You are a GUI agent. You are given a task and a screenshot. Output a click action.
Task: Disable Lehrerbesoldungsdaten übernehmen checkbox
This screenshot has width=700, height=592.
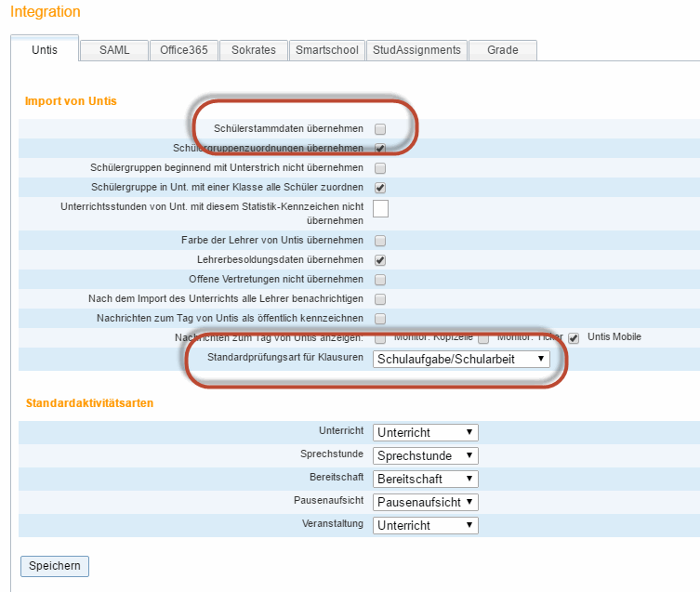click(380, 260)
